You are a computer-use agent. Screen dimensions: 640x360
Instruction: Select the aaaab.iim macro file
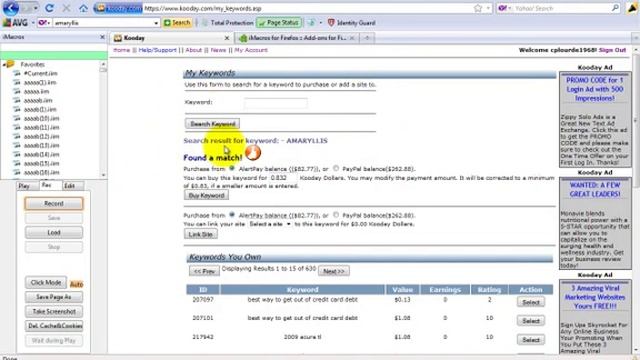38,100
